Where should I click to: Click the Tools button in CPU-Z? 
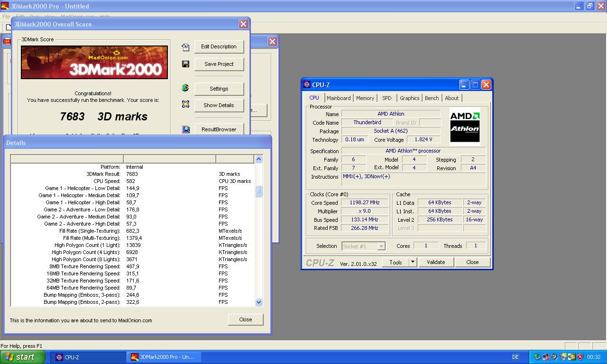pyautogui.click(x=395, y=262)
